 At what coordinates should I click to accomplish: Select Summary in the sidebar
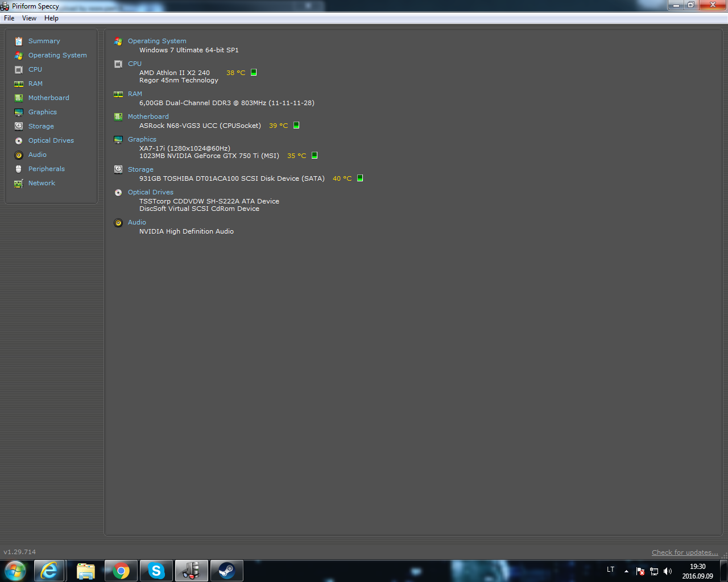[x=44, y=41]
